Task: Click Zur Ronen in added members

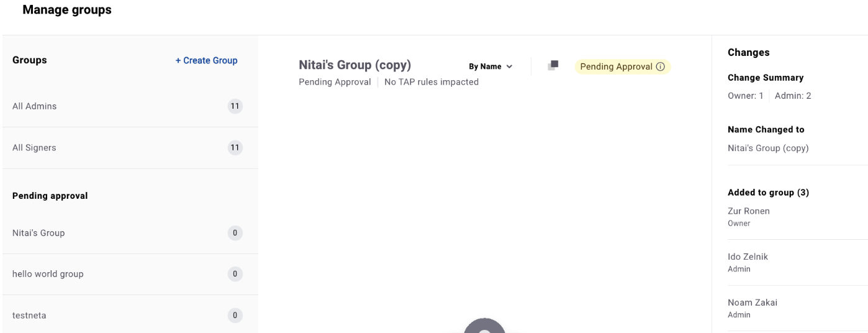Action: click(749, 211)
